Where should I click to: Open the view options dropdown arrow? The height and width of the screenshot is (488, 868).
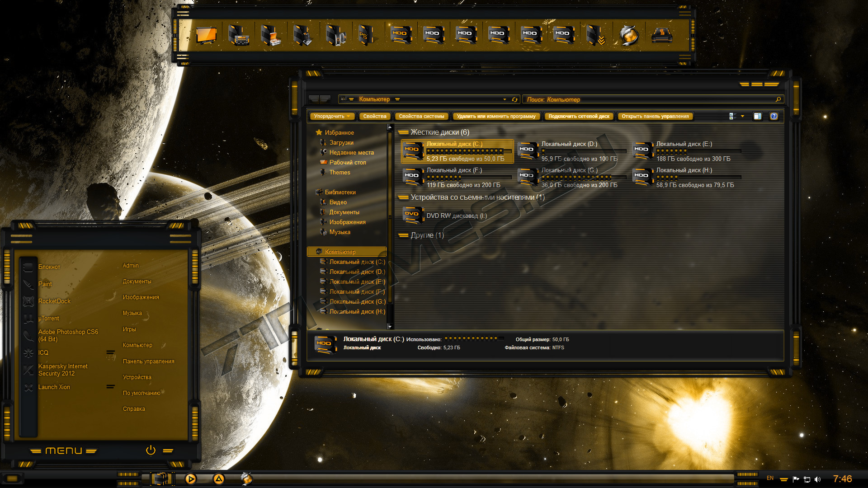742,117
